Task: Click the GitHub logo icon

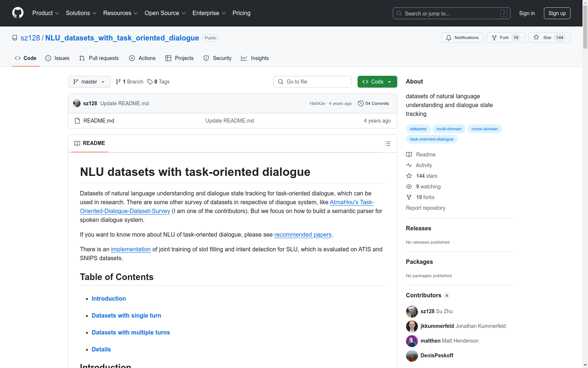Action: click(x=18, y=13)
